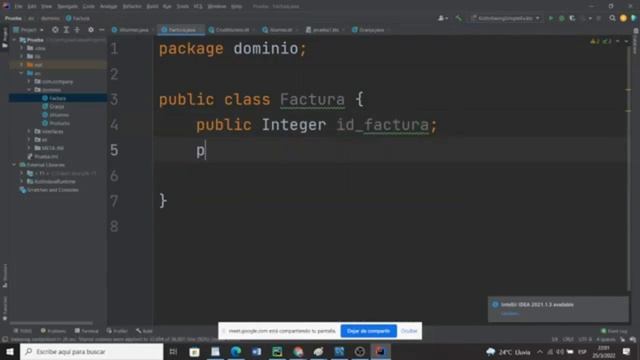
Task: Toggle the TODO tool window
Action: [22, 331]
